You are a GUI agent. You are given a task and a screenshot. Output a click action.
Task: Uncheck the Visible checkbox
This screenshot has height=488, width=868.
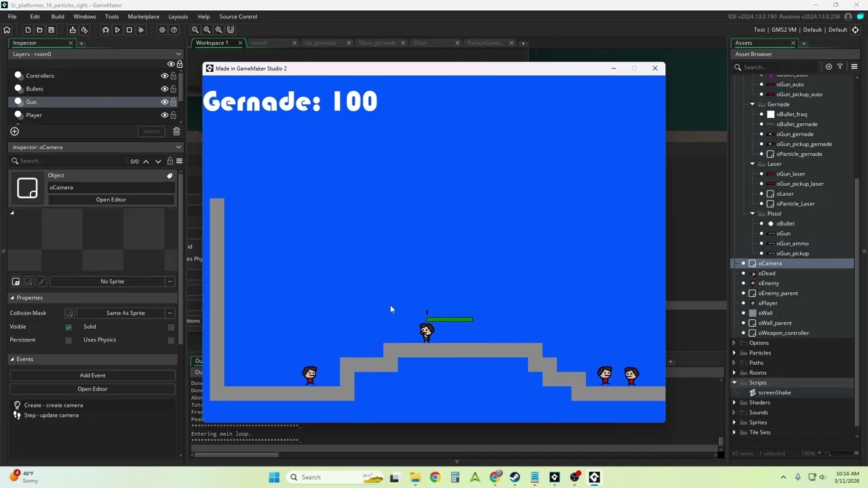click(68, 327)
